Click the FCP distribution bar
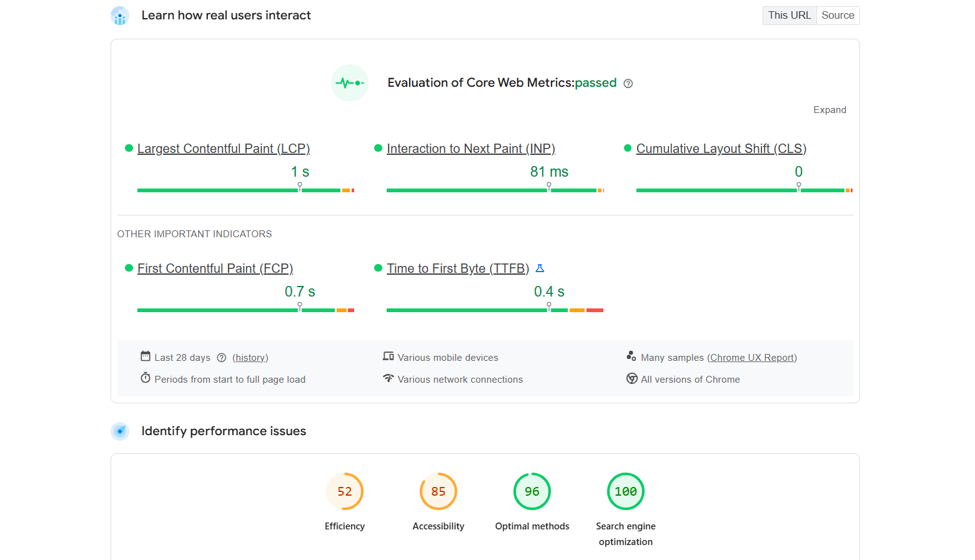 (245, 310)
